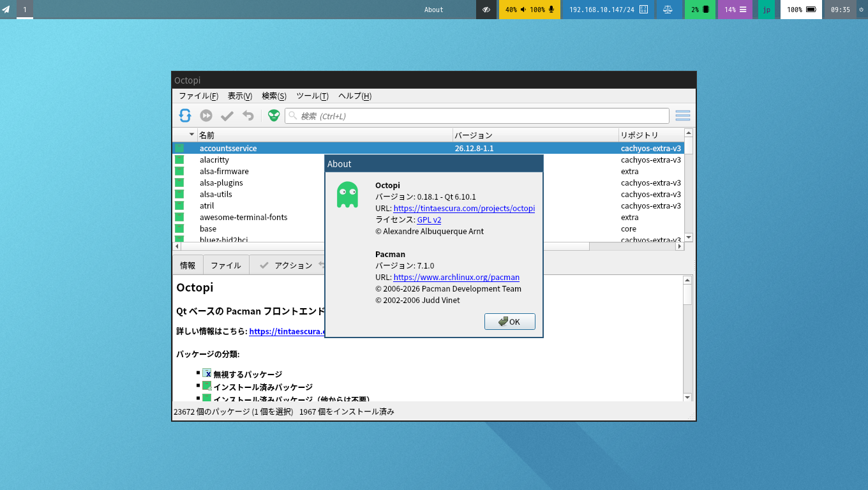This screenshot has height=490, width=868.
Task: Click the scales icon in top bar
Action: [668, 10]
